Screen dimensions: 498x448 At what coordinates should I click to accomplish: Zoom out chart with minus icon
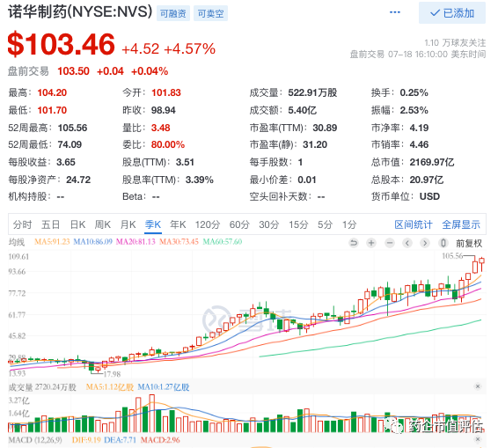[390, 244]
